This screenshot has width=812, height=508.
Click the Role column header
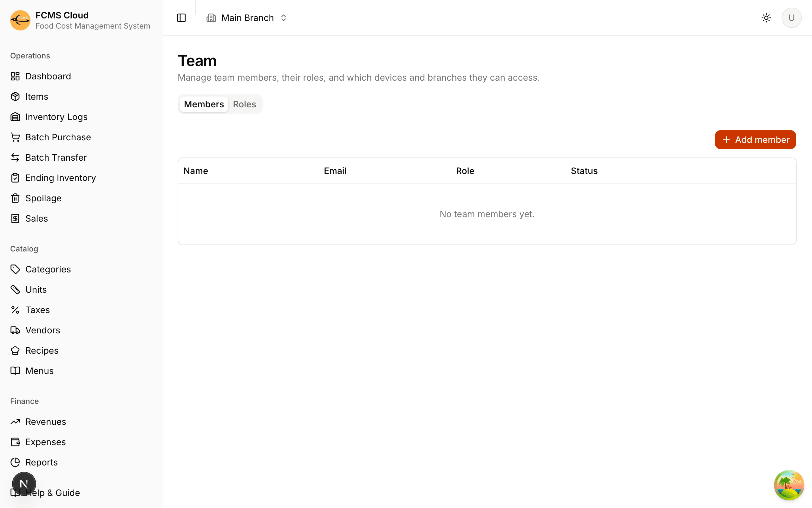pos(465,171)
